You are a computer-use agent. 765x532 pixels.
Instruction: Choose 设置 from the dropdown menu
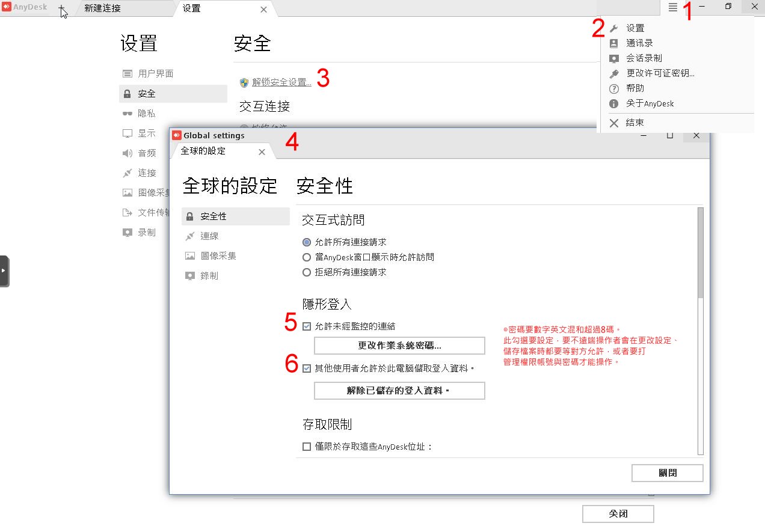[x=635, y=28]
